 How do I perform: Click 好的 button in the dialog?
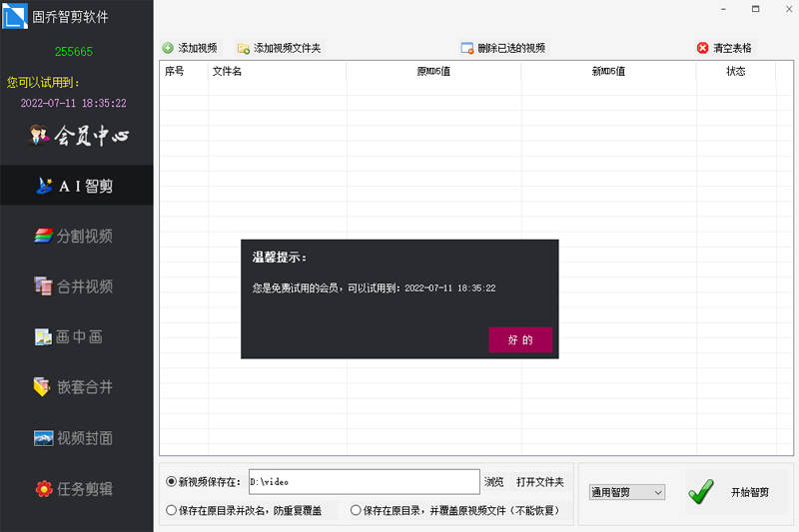tap(520, 340)
